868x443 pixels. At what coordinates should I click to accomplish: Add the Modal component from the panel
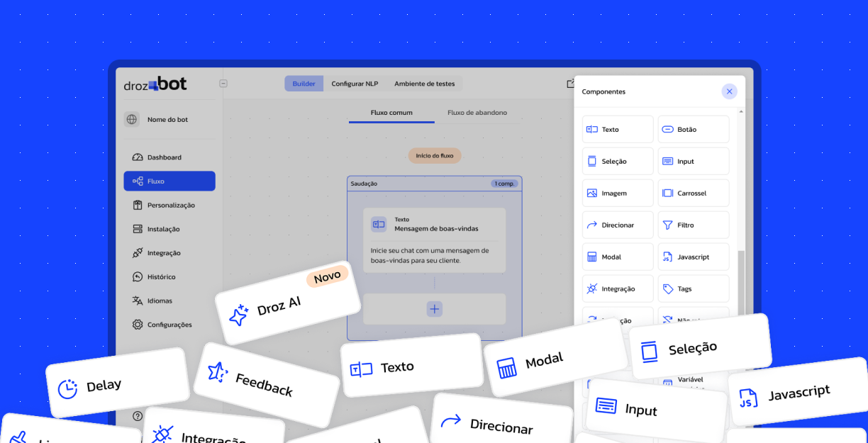click(618, 257)
